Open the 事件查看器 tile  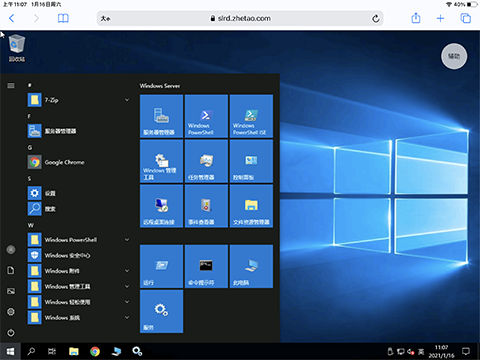(x=206, y=206)
